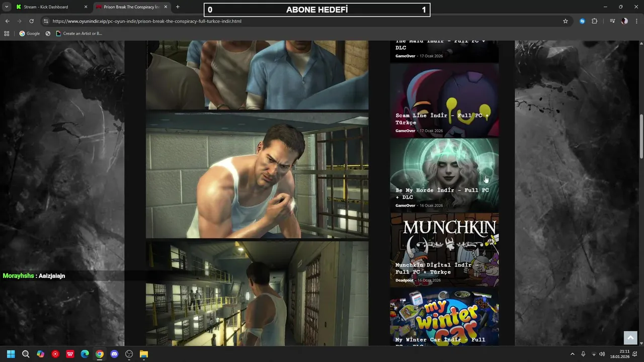Viewport: 644px width, 362px height.
Task: Open the Extensions puzzle menu
Action: 595,21
